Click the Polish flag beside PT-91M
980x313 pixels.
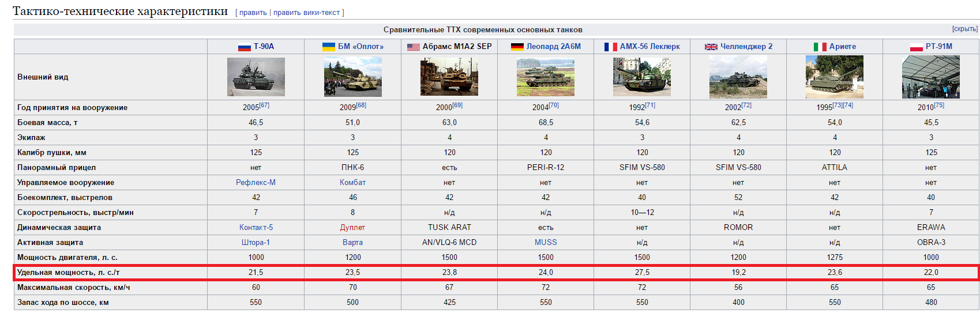pos(916,47)
